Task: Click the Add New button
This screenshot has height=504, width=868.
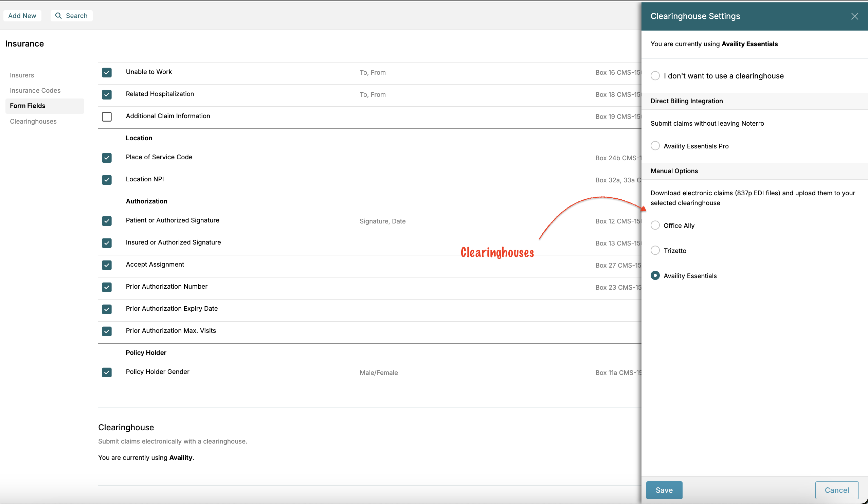Action: click(x=22, y=16)
